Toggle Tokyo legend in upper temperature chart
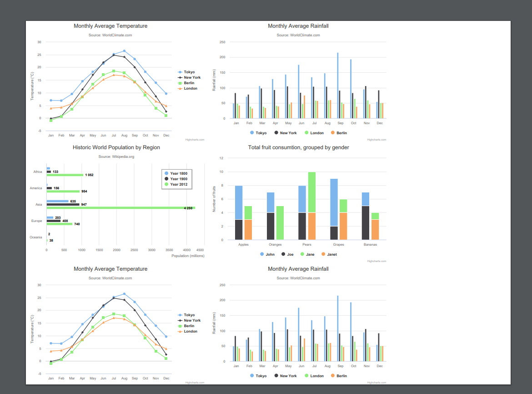This screenshot has height=394, width=532. [x=186, y=72]
